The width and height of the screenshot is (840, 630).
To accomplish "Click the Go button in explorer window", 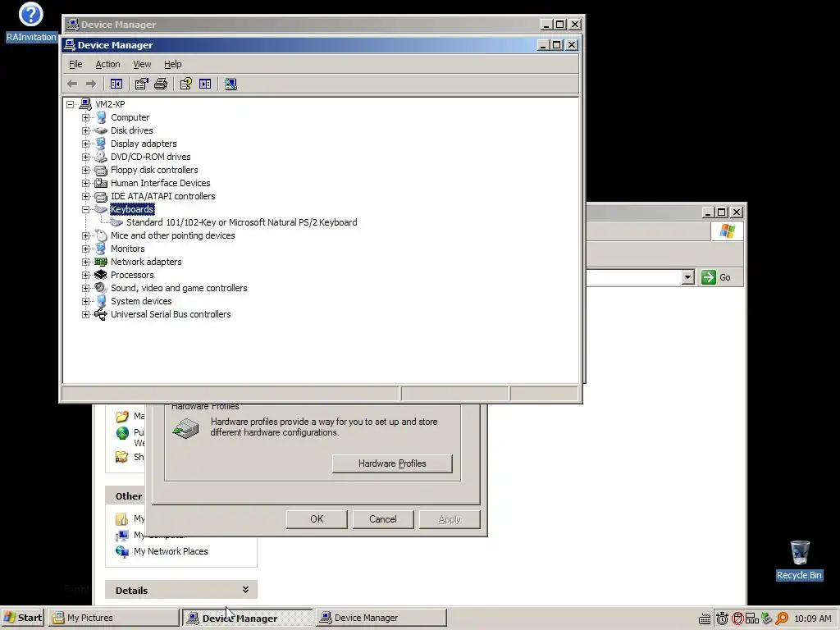I will tap(716, 277).
